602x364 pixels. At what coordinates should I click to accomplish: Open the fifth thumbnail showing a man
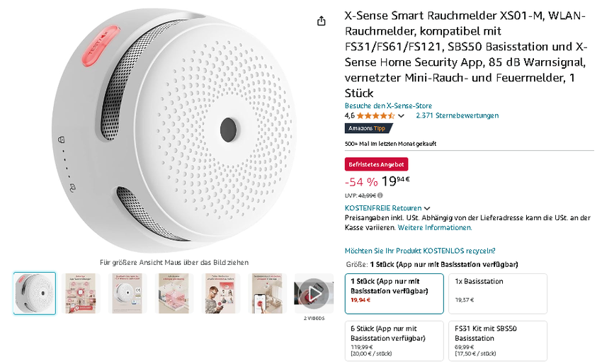221,293
